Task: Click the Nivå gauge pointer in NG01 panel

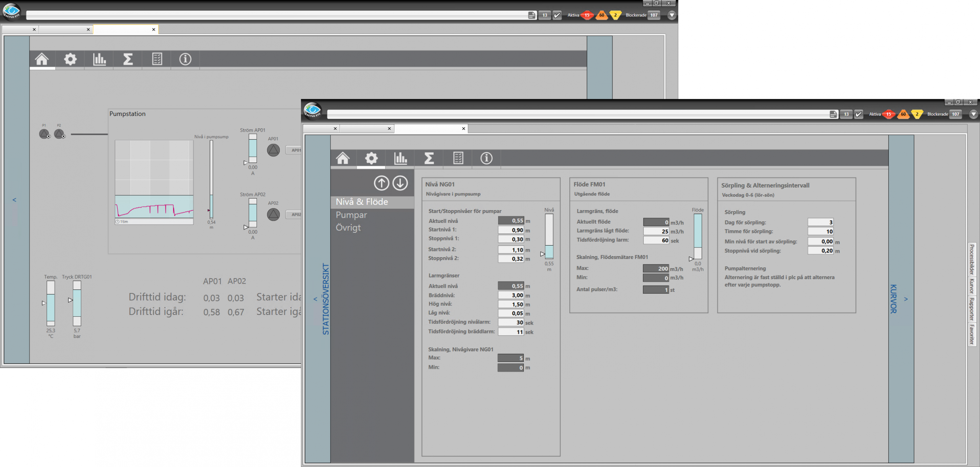Action: (x=542, y=254)
